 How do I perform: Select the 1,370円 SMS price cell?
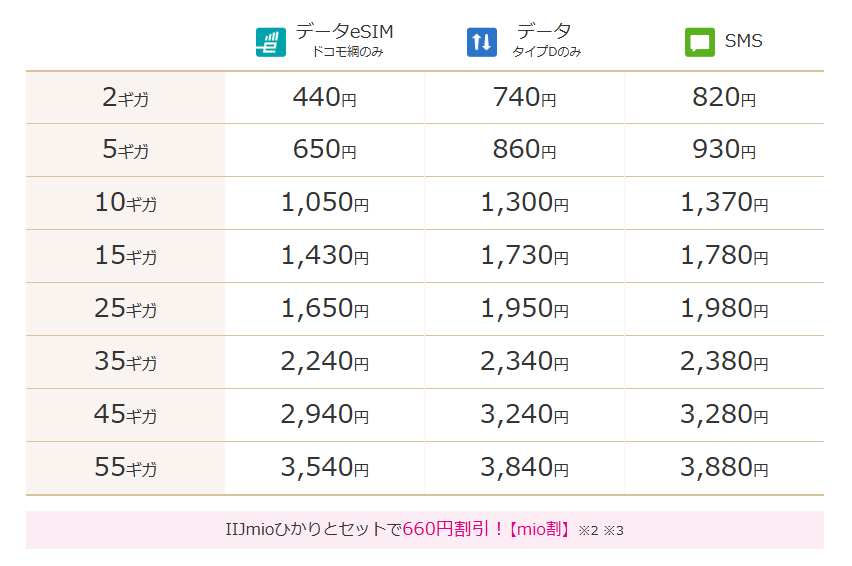point(724,203)
